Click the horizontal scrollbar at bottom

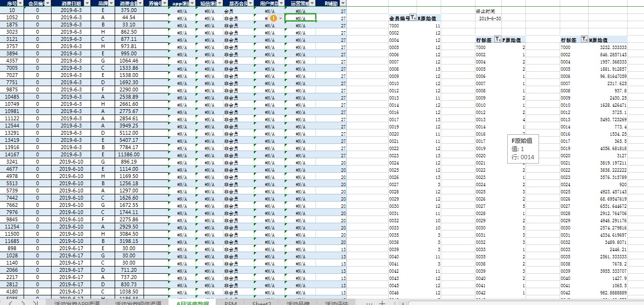tap(526, 303)
